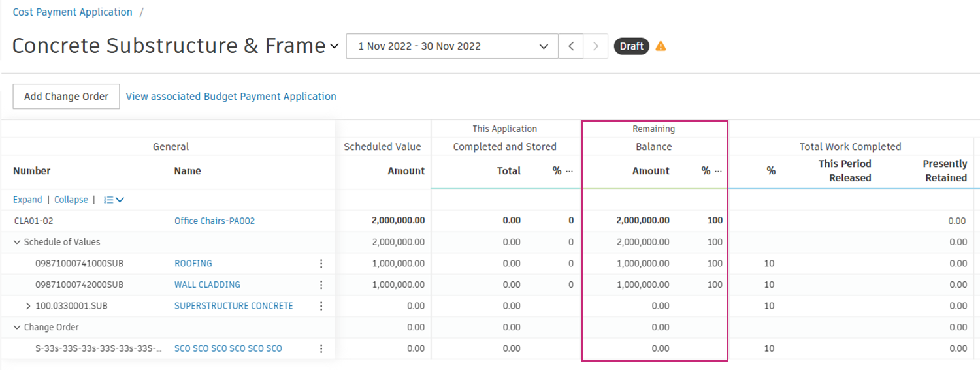Click Completed and Stored column ellipsis
The width and height of the screenshot is (980, 370).
569,171
